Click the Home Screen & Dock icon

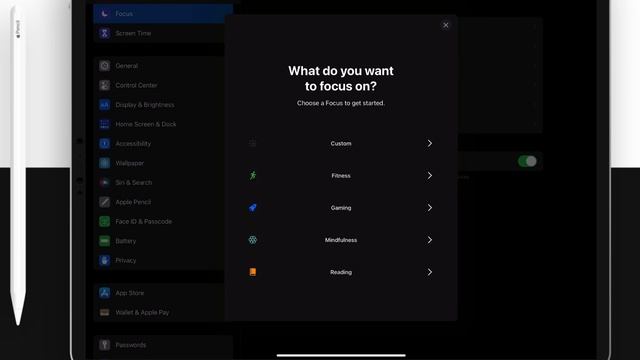(x=104, y=124)
